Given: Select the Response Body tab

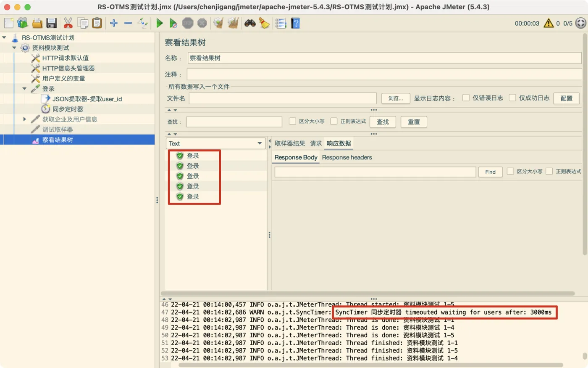Looking at the screenshot, I should 296,157.
